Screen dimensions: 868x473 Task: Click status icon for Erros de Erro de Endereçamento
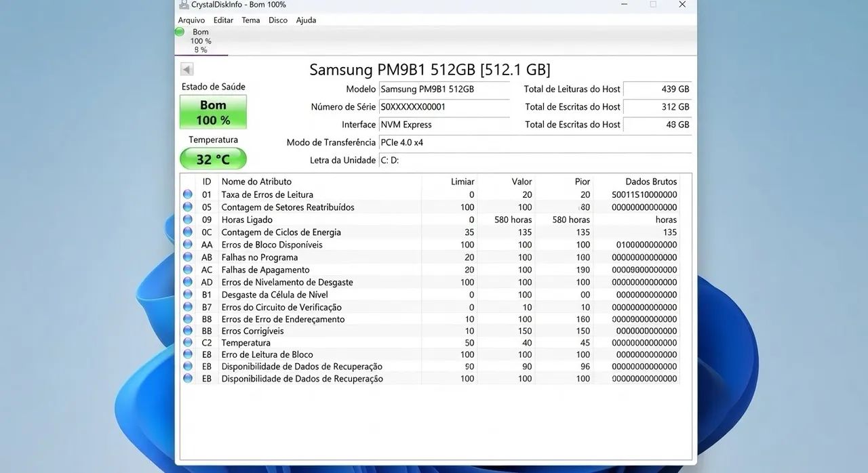coord(188,319)
